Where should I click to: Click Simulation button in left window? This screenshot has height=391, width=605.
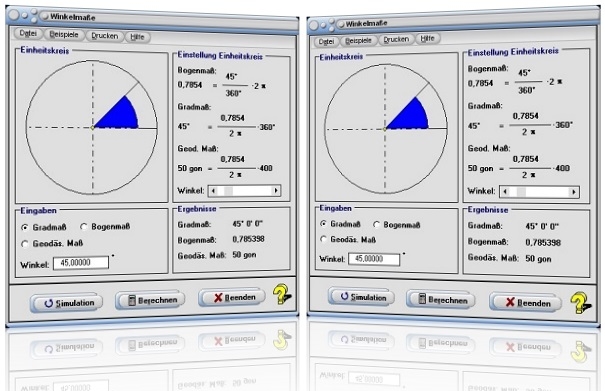click(67, 303)
